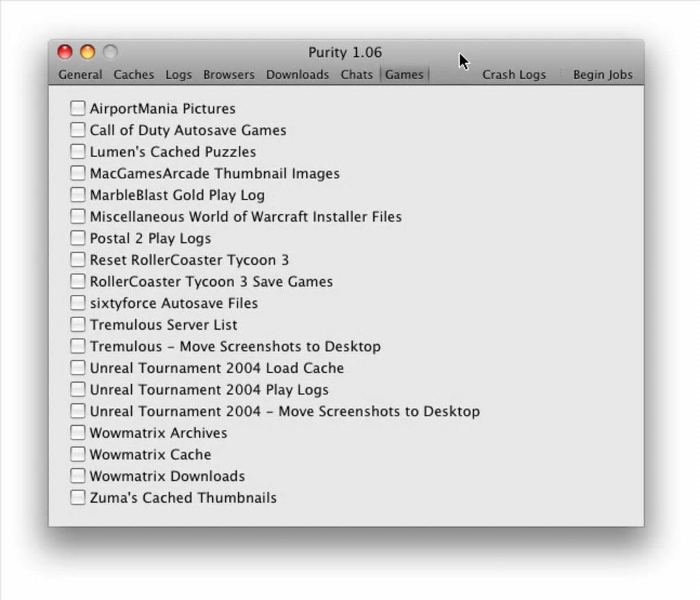Screen dimensions: 700x600
Task: Enable Unreal Tournament 2004 Load Cache checkbox
Action: coord(78,368)
